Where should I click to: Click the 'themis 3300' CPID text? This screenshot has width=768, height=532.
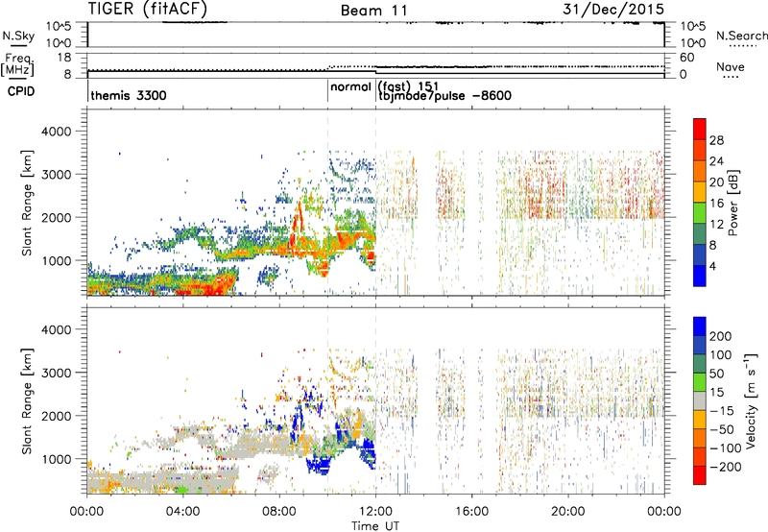(x=129, y=95)
